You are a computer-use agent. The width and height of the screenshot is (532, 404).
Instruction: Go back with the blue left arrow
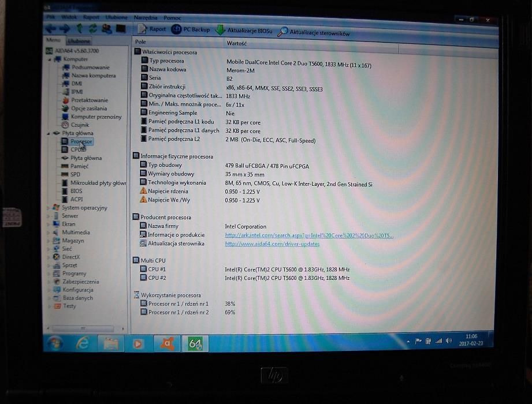click(x=51, y=29)
